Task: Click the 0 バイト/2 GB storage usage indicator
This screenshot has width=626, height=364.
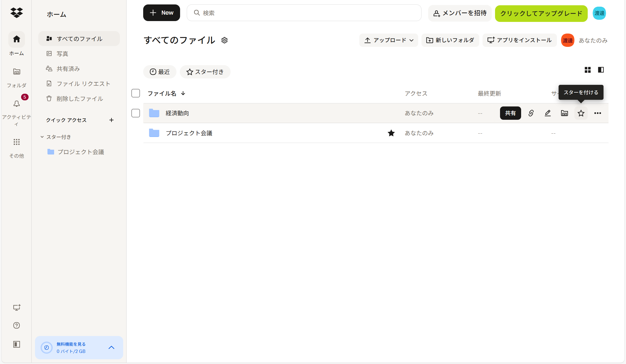Action: (x=71, y=351)
